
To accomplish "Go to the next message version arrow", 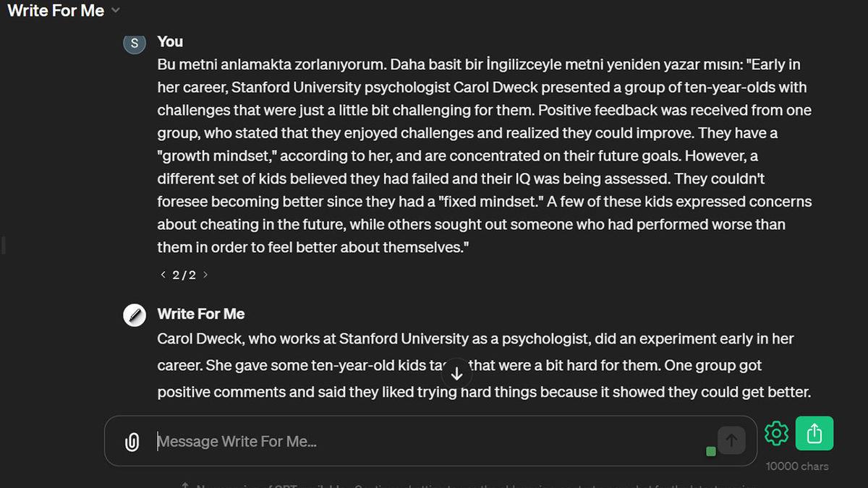I will pyautogui.click(x=205, y=275).
